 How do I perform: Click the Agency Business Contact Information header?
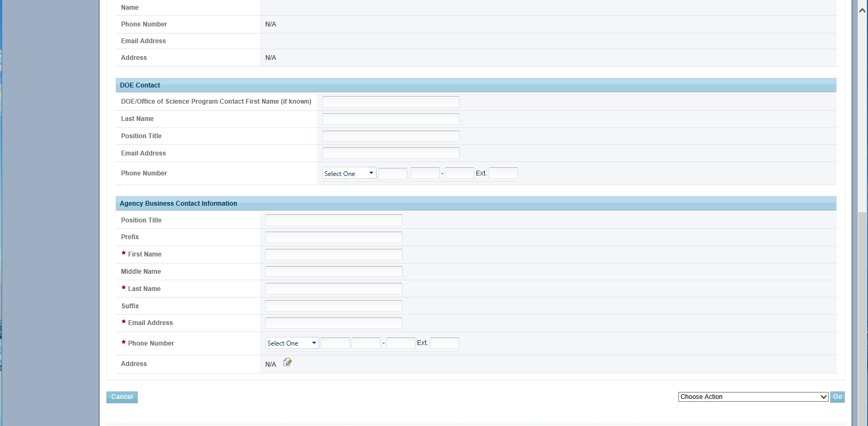(476, 204)
